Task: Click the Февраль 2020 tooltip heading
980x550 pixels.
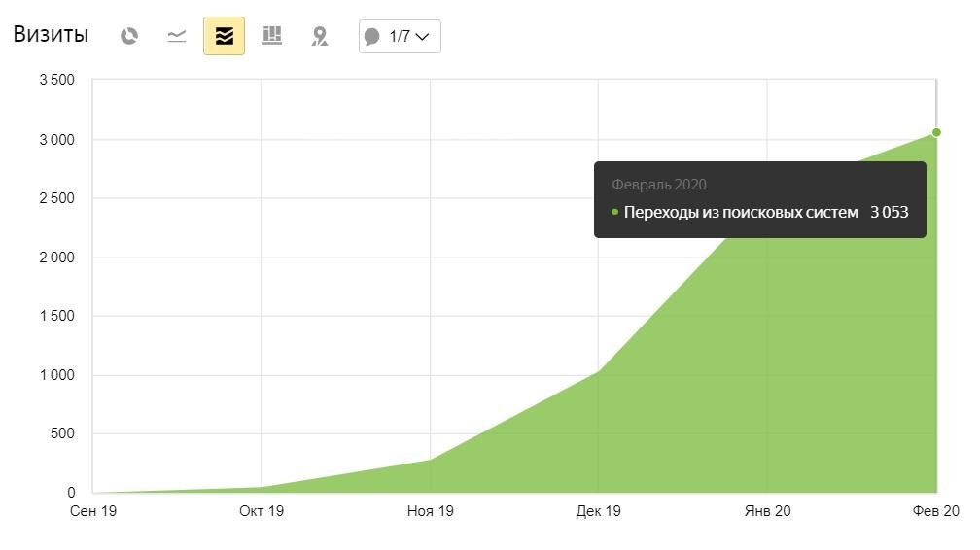Action: coord(659,185)
